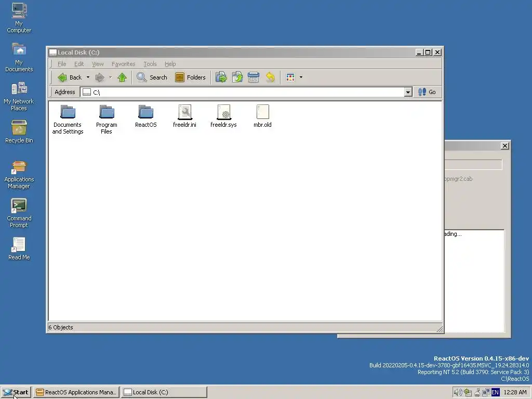
Task: Click the Local Disk (C:) title bar
Action: [x=232, y=52]
